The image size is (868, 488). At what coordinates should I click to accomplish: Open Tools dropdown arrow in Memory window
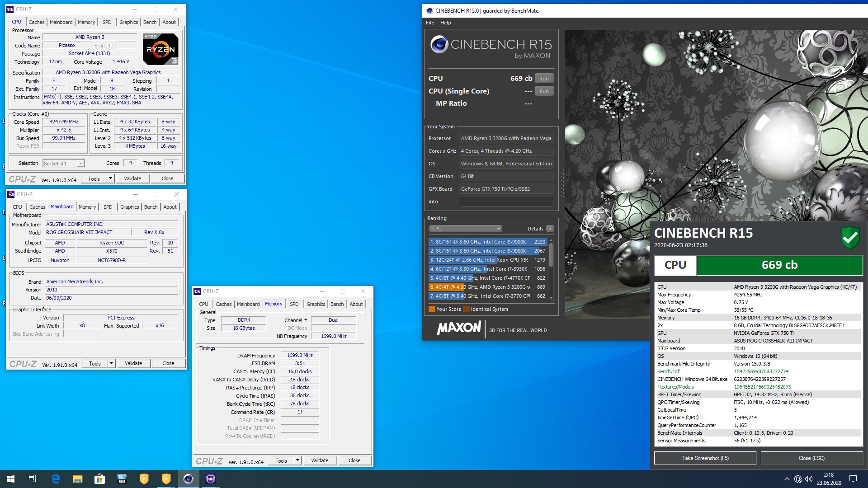tap(297, 460)
